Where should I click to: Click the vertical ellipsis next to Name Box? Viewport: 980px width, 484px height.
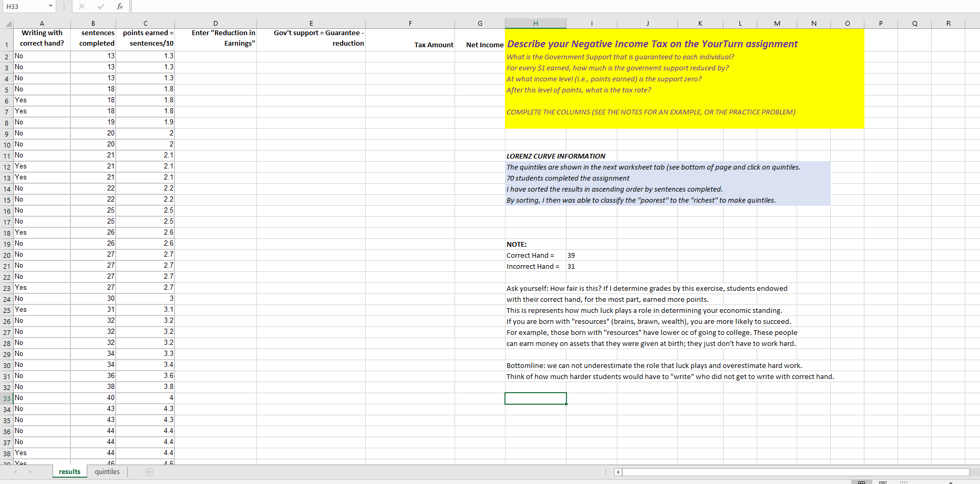coord(64,6)
